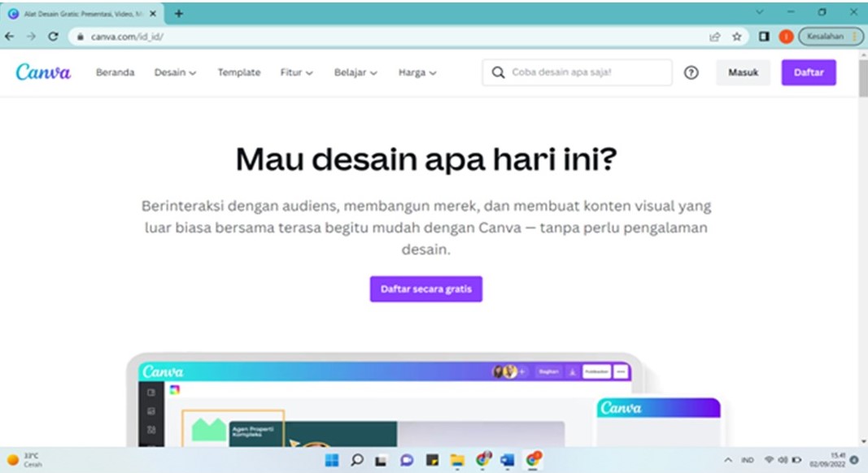The width and height of the screenshot is (868, 473).
Task: Go to Beranda in the navigation
Action: 115,72
